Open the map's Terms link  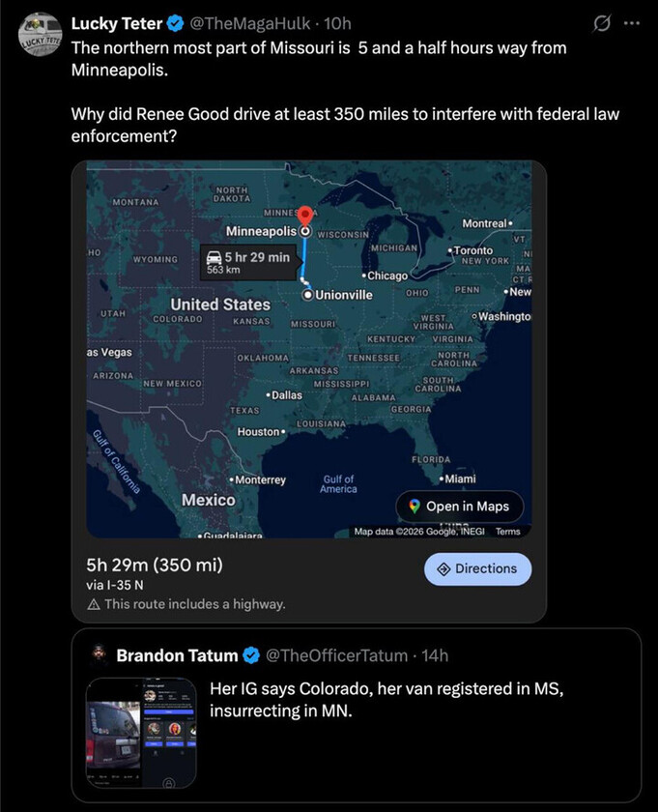507,531
